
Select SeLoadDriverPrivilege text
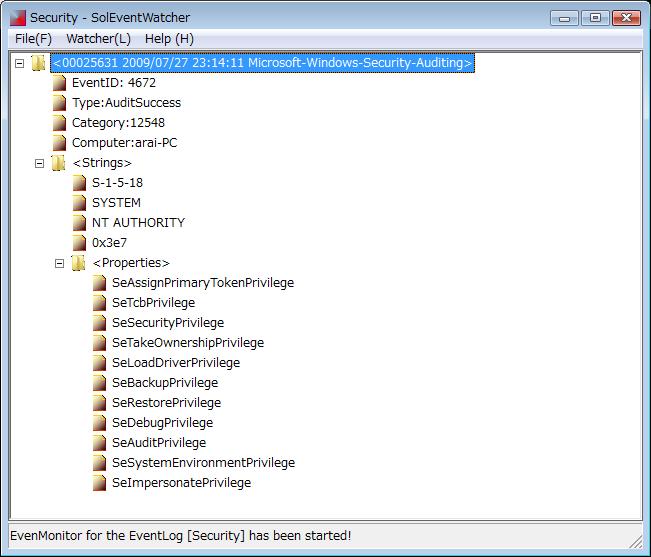pos(176,363)
